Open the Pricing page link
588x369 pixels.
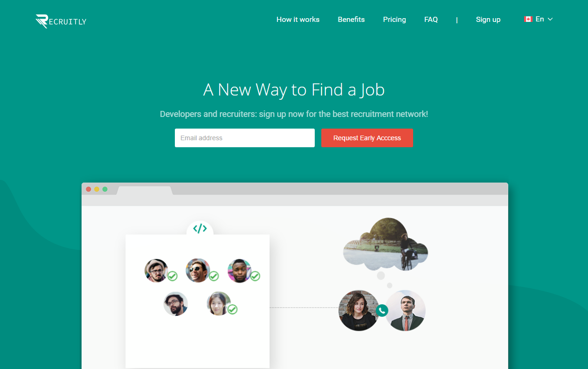point(394,20)
